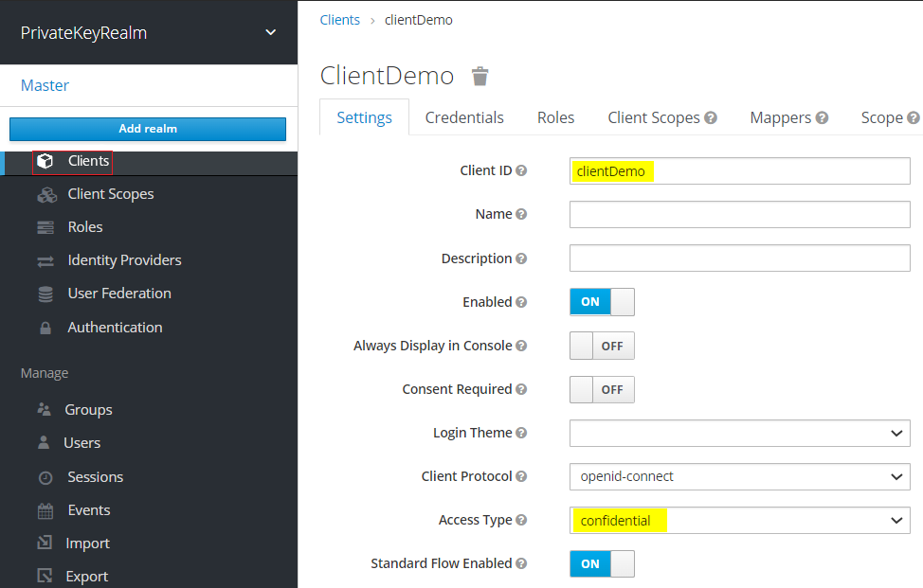Switch to the Roles tab

555,117
